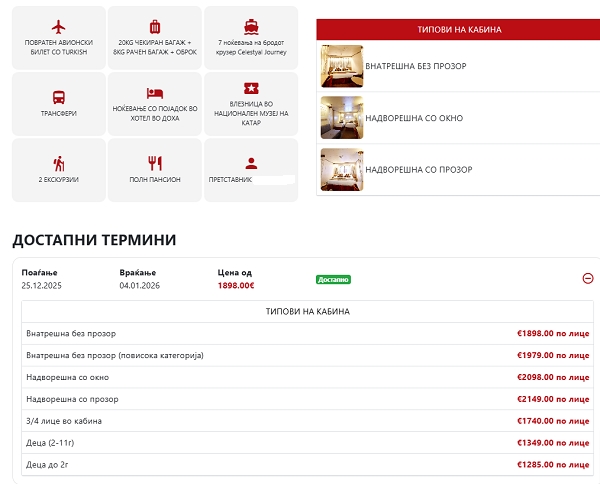Collapse the 25.12.2025 departure date section

[587, 278]
